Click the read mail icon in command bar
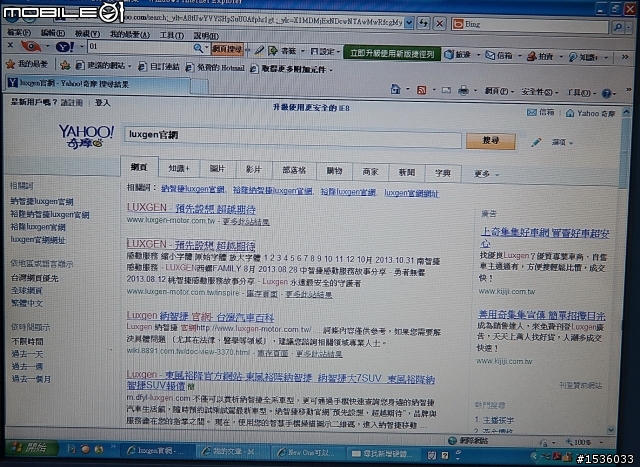 click(446, 90)
